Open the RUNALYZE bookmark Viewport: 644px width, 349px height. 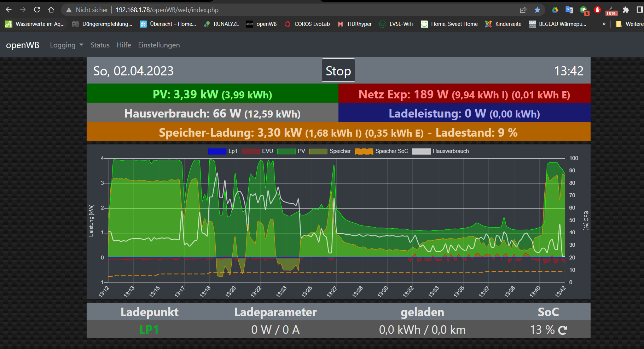(x=221, y=24)
